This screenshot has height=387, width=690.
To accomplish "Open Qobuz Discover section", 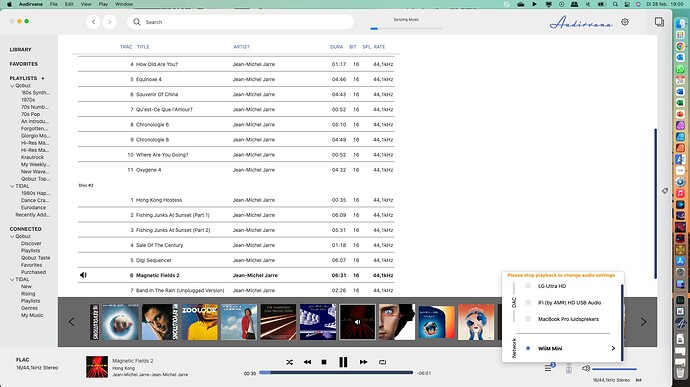I will pyautogui.click(x=31, y=243).
